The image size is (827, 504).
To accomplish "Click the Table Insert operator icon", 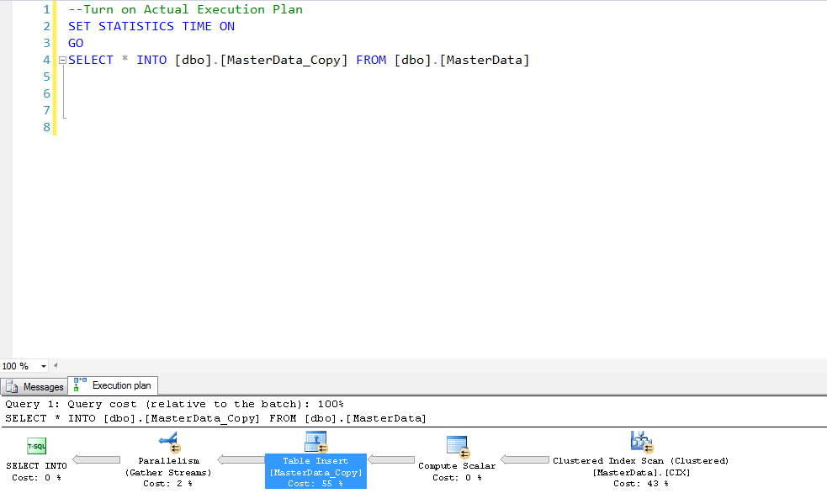I will (x=315, y=443).
